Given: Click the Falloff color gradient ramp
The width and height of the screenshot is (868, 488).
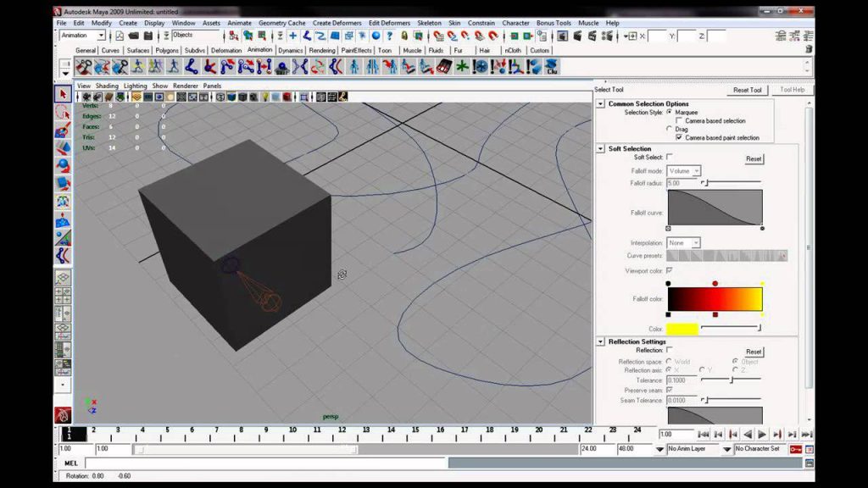Looking at the screenshot, I should coord(715,299).
